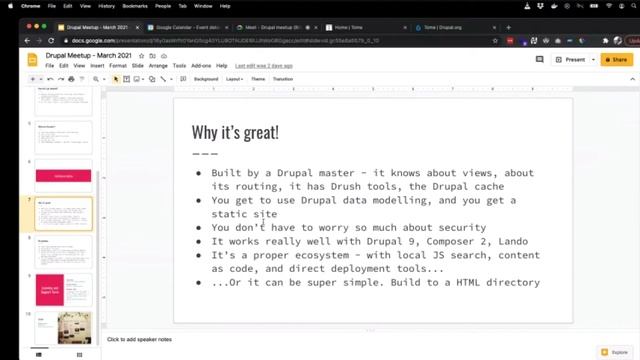
Task: Insert an image from toolbar
Action: (137, 79)
